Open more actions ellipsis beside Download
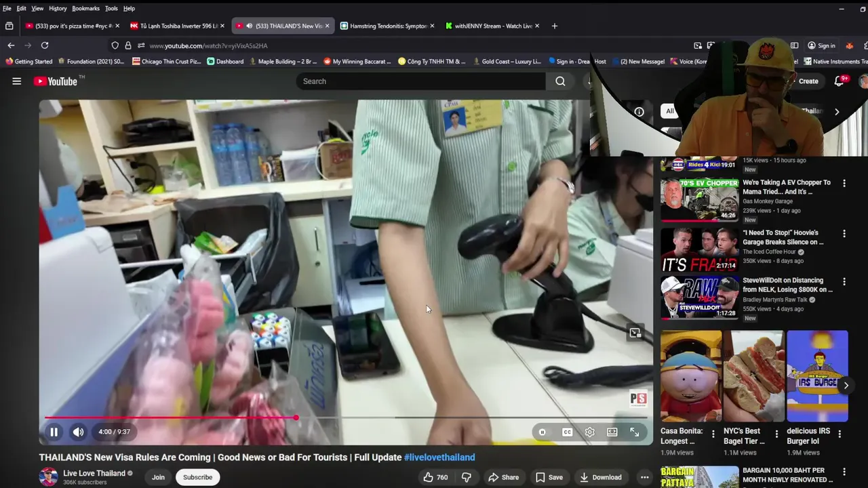This screenshot has width=868, height=488. click(645, 477)
